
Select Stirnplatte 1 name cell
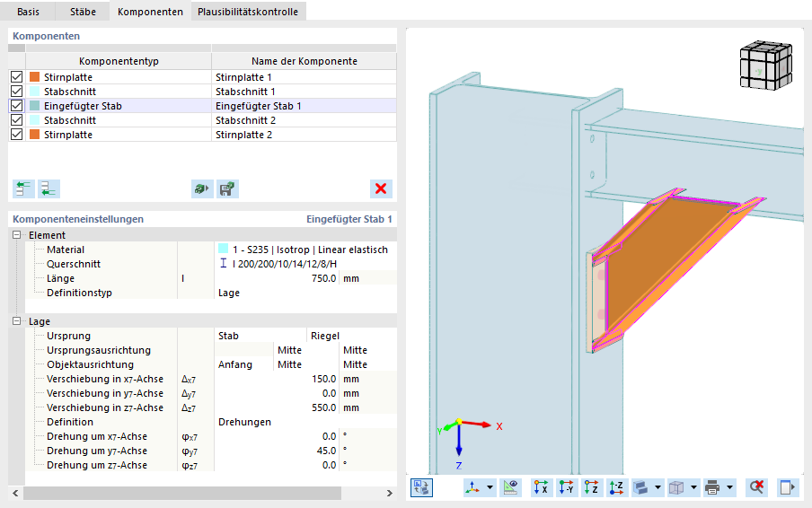pyautogui.click(x=304, y=77)
